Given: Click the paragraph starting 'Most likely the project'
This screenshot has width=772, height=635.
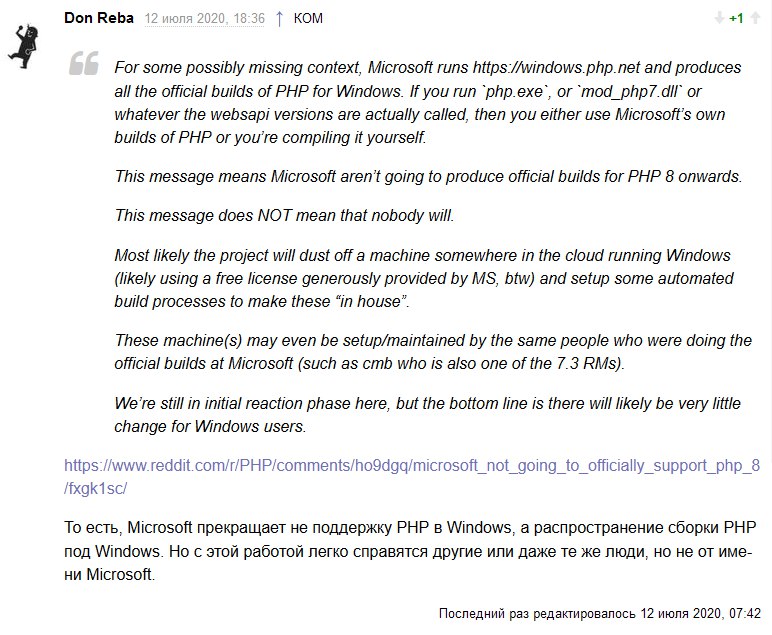Looking at the screenshot, I should [x=424, y=278].
